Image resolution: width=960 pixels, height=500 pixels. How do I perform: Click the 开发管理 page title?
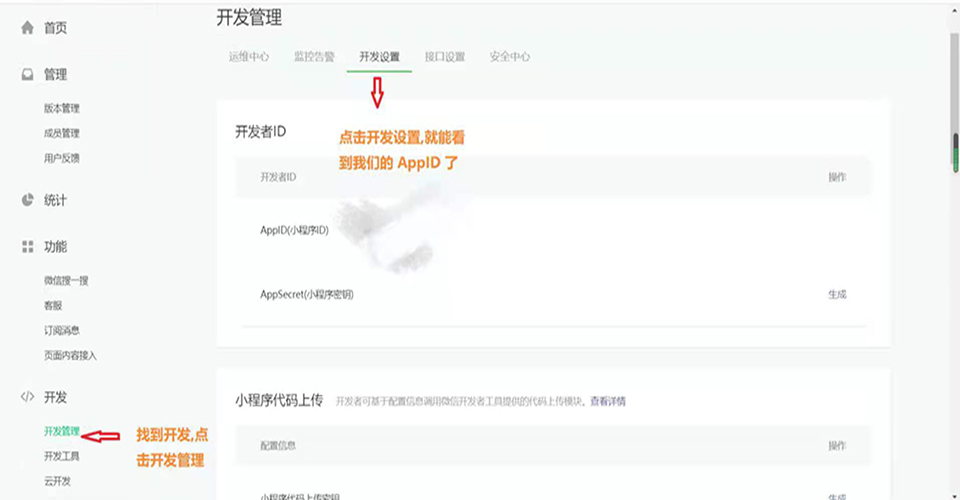pos(249,18)
